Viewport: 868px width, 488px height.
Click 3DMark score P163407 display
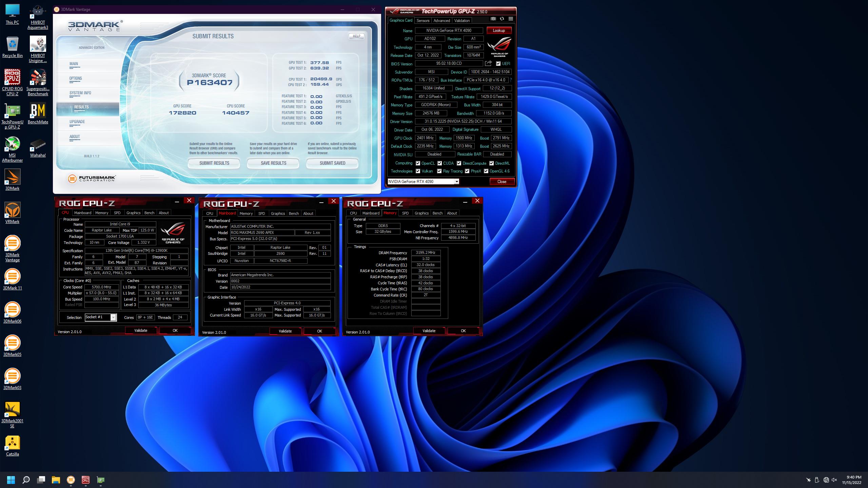[x=209, y=82]
